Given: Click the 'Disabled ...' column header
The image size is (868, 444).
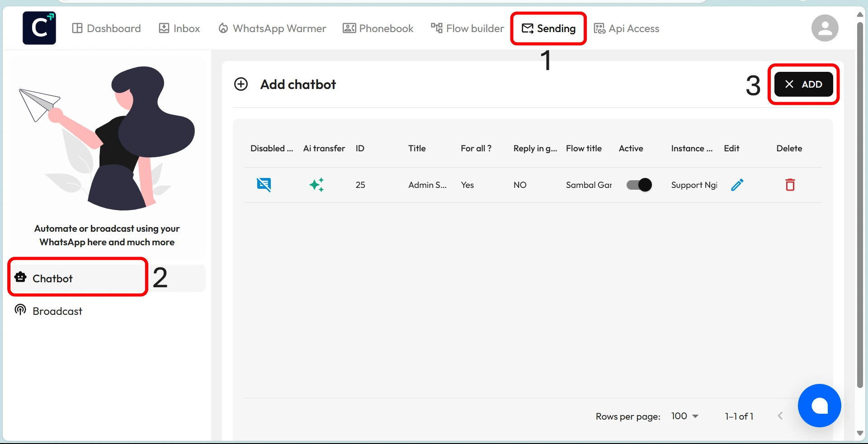Looking at the screenshot, I should tap(272, 148).
